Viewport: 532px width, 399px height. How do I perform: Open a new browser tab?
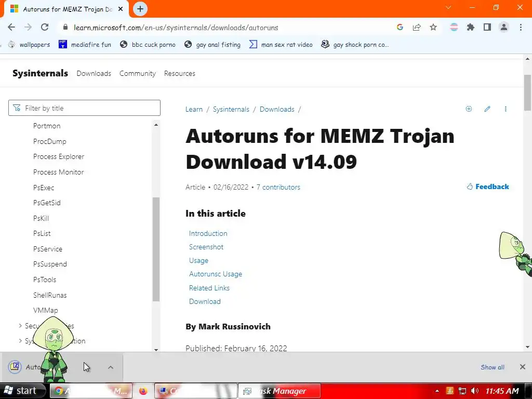(140, 9)
